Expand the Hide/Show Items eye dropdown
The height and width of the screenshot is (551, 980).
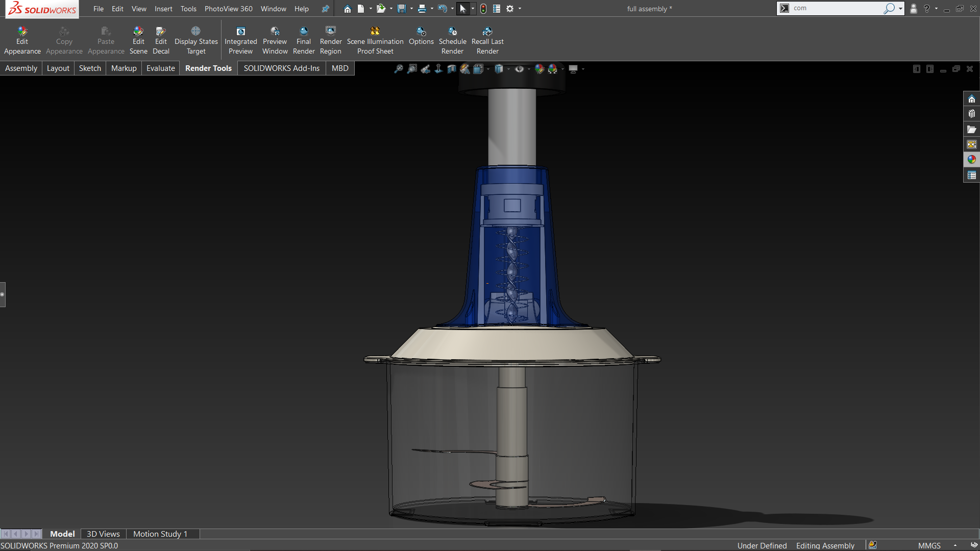pos(529,69)
